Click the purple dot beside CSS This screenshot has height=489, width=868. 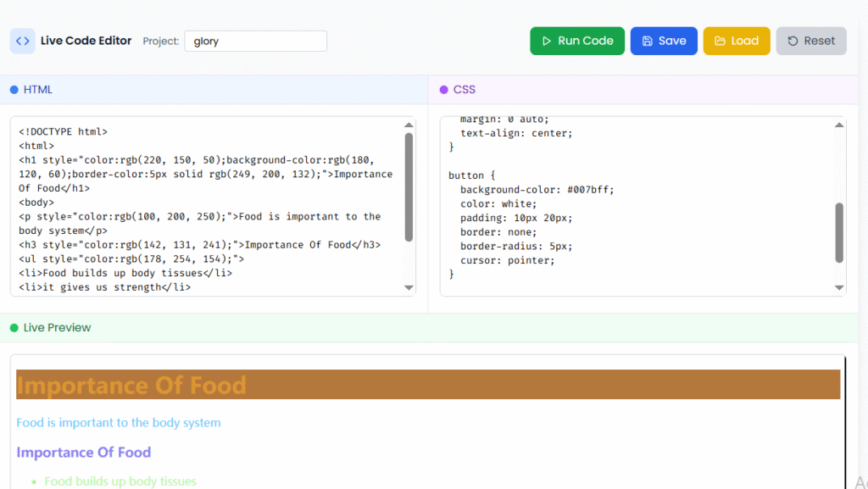443,90
